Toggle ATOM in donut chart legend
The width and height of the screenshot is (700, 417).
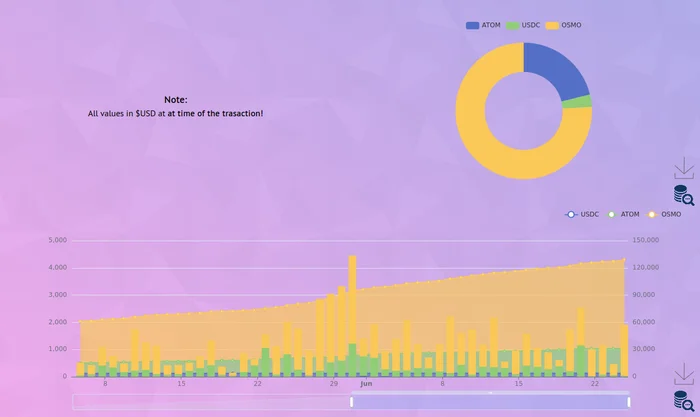(x=483, y=25)
